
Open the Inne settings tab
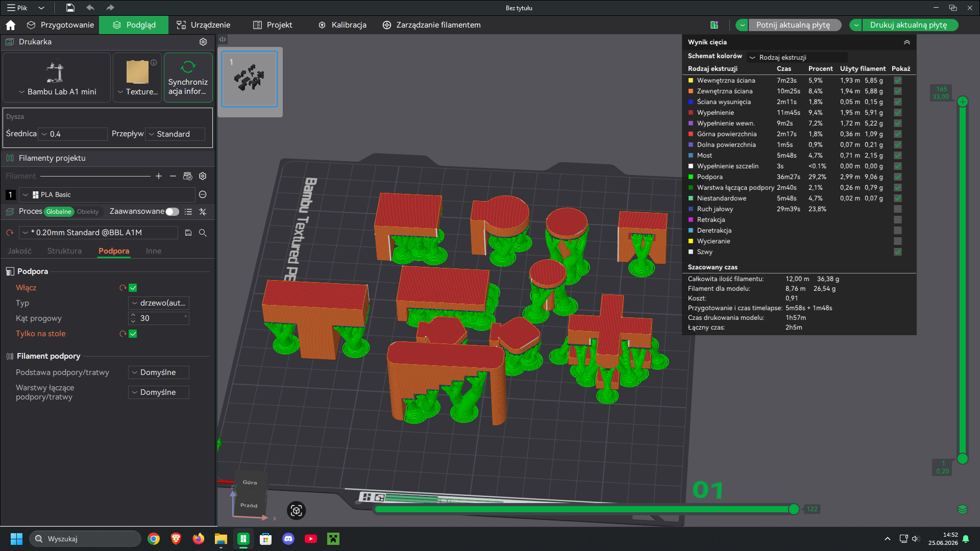[154, 251]
